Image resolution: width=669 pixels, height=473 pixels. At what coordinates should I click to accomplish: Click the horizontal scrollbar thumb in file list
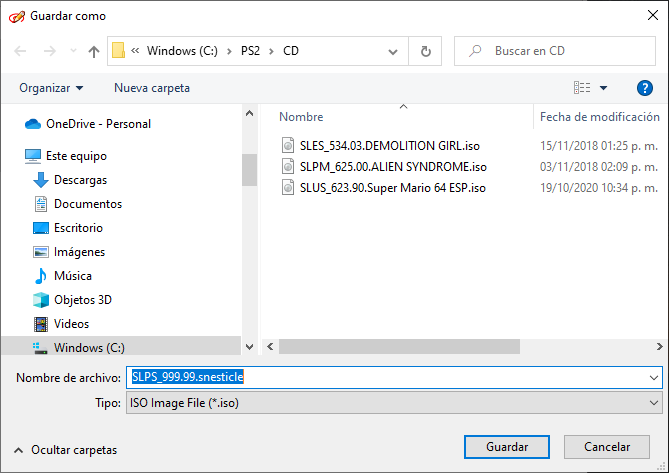(x=399, y=347)
